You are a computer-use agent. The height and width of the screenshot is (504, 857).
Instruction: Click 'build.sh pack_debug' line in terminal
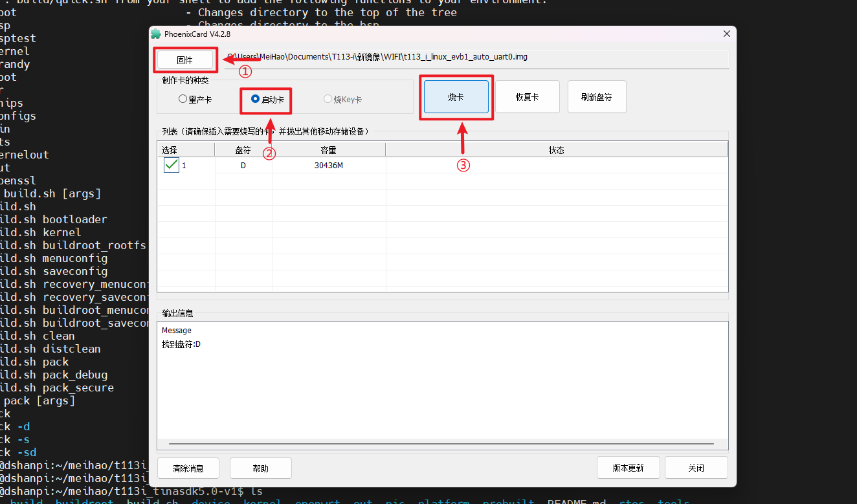(x=54, y=375)
